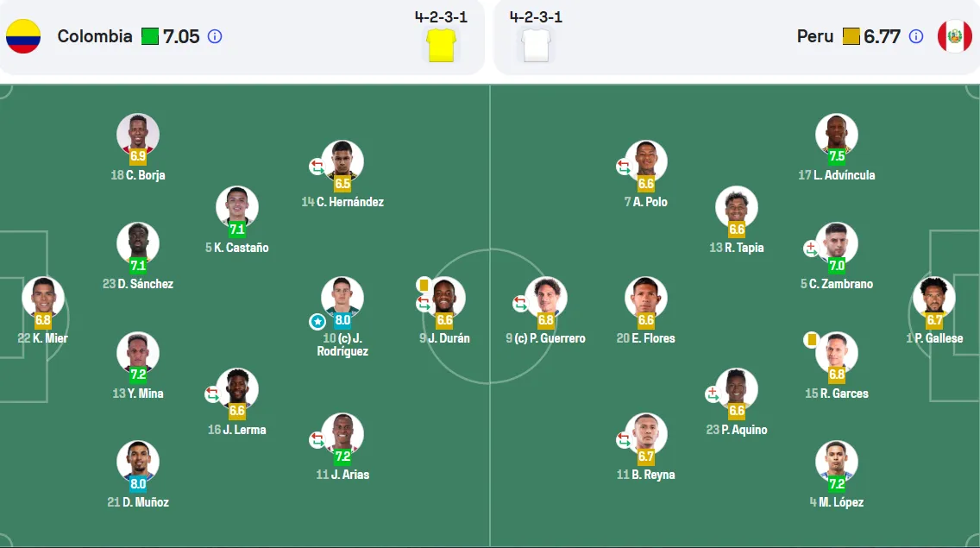
Task: Click the yellow card icon near R. Garces
Action: click(811, 340)
